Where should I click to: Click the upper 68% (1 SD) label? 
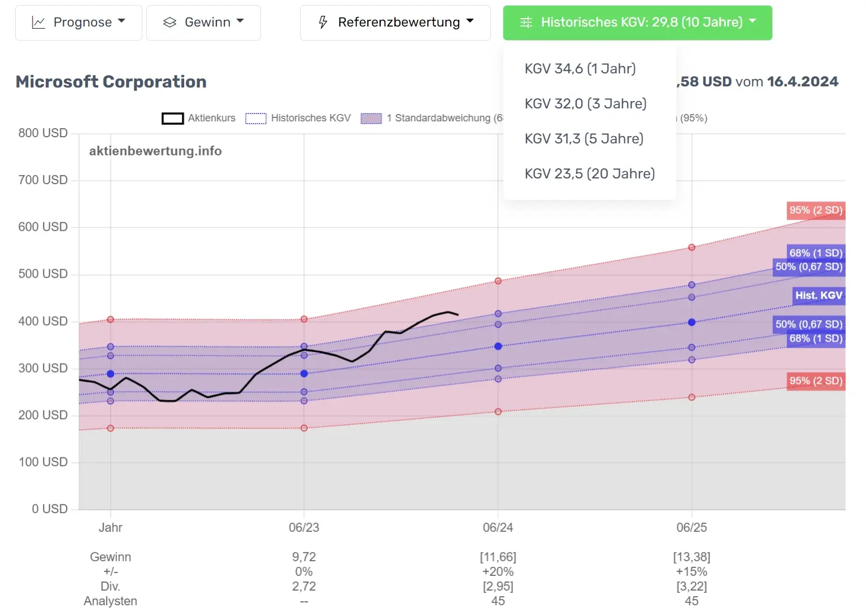tap(816, 253)
